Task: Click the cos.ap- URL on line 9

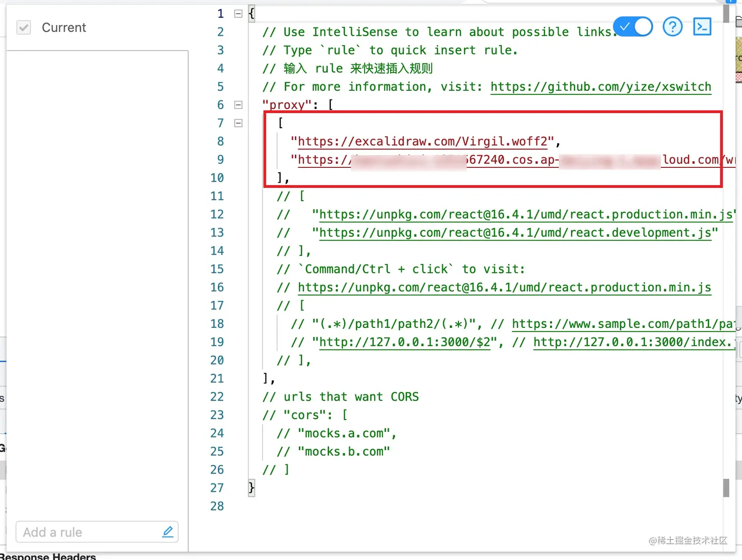Action: (516, 160)
